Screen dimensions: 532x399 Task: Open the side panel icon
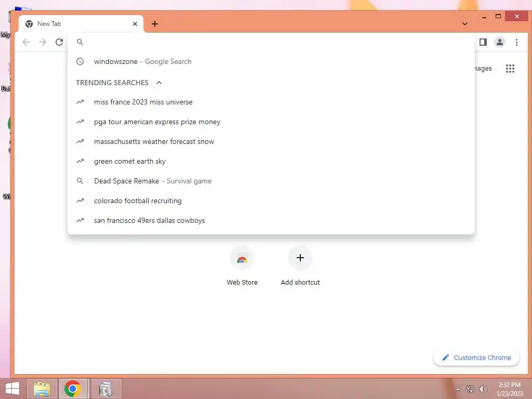coord(483,42)
